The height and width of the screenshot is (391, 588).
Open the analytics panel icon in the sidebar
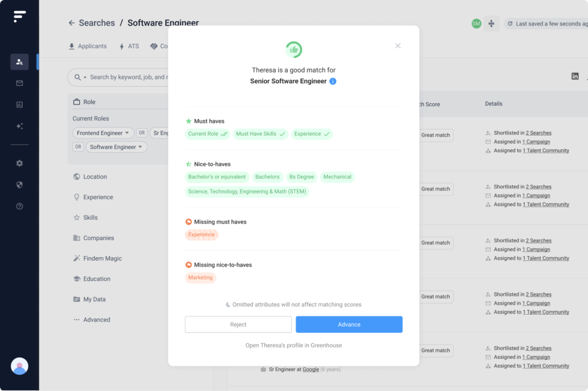tap(20, 104)
